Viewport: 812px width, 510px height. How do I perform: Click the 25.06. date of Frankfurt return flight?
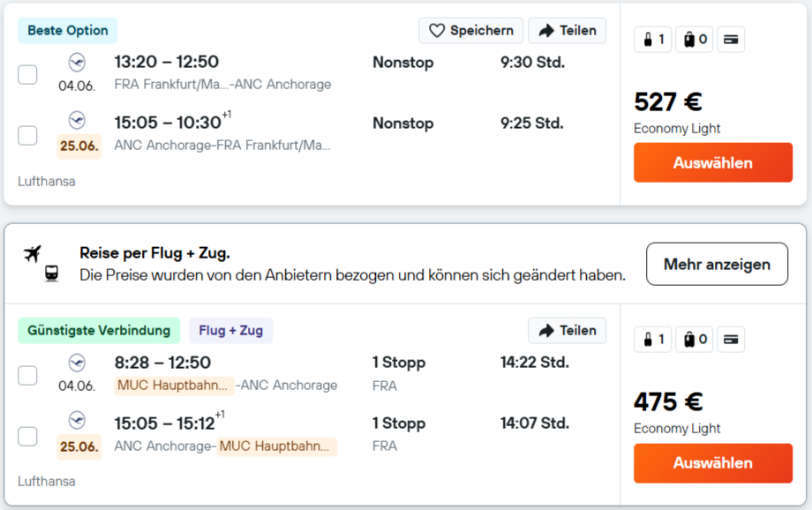79,146
